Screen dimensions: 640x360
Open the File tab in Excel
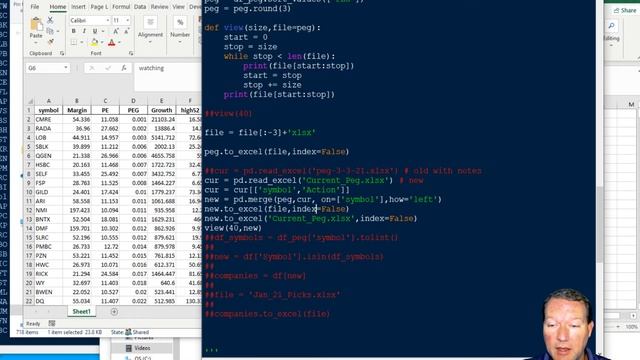pos(35,7)
